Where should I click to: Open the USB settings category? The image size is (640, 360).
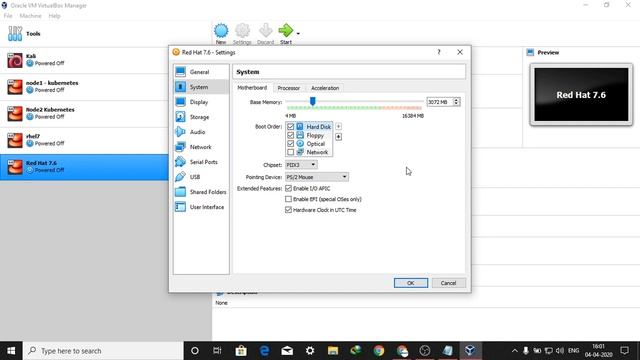click(201, 177)
